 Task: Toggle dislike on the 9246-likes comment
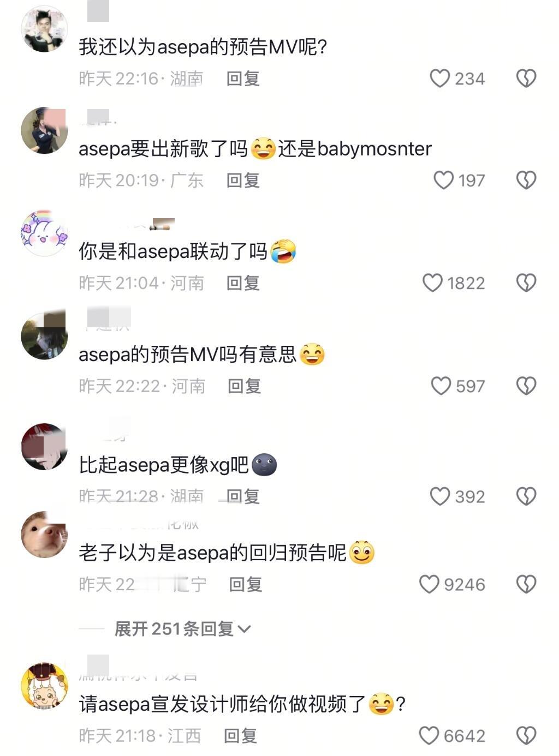[526, 584]
